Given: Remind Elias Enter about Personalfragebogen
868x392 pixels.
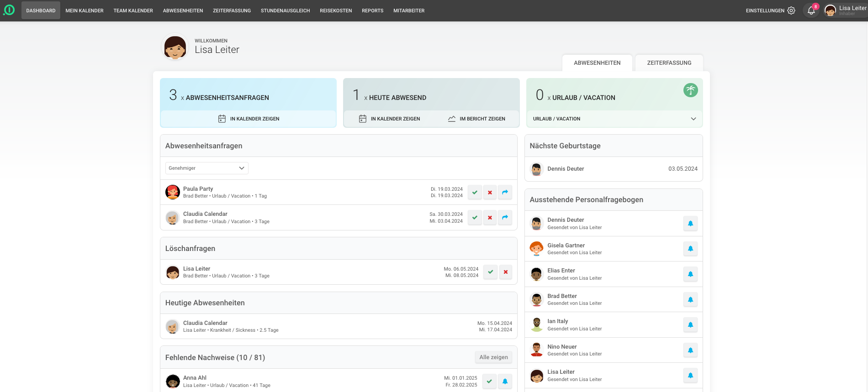Looking at the screenshot, I should (x=690, y=274).
